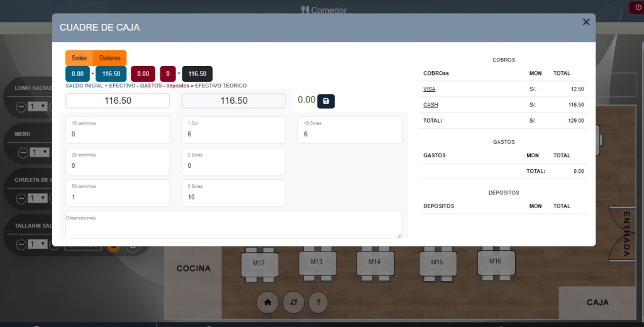Expand quantity dropdown for TALLARIN item
This screenshot has width=644, height=327.
pyautogui.click(x=38, y=244)
